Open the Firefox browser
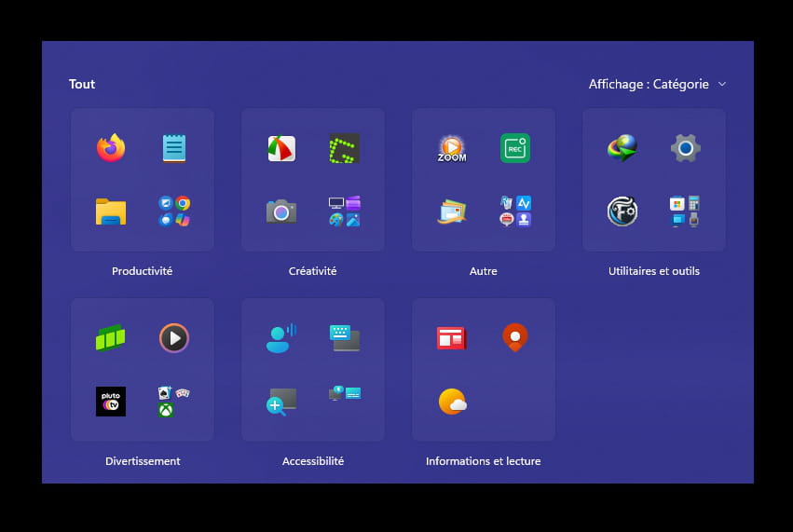 111,148
